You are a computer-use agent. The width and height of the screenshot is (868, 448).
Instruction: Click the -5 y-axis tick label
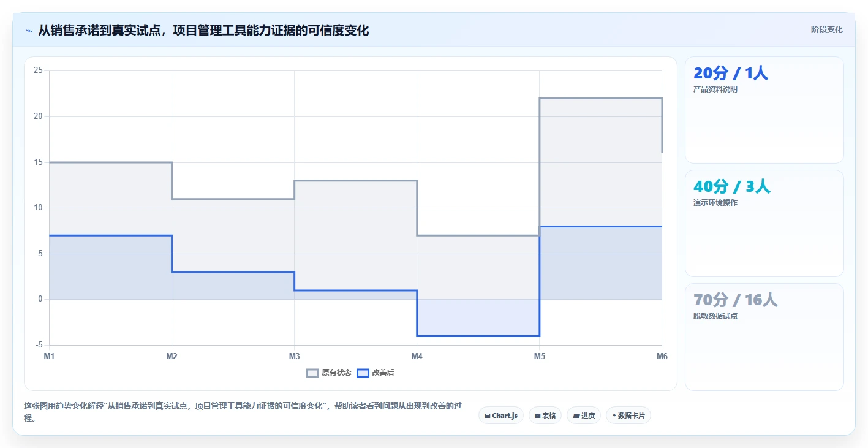point(38,345)
